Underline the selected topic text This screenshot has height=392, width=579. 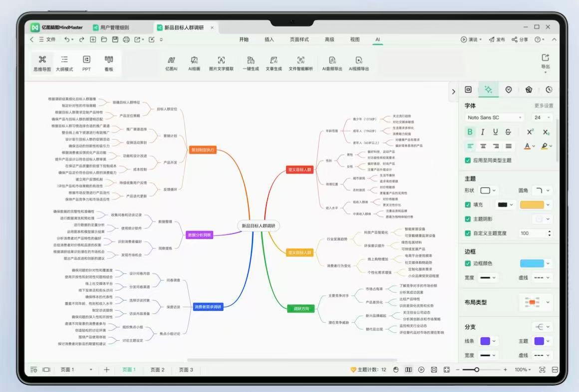pos(495,132)
